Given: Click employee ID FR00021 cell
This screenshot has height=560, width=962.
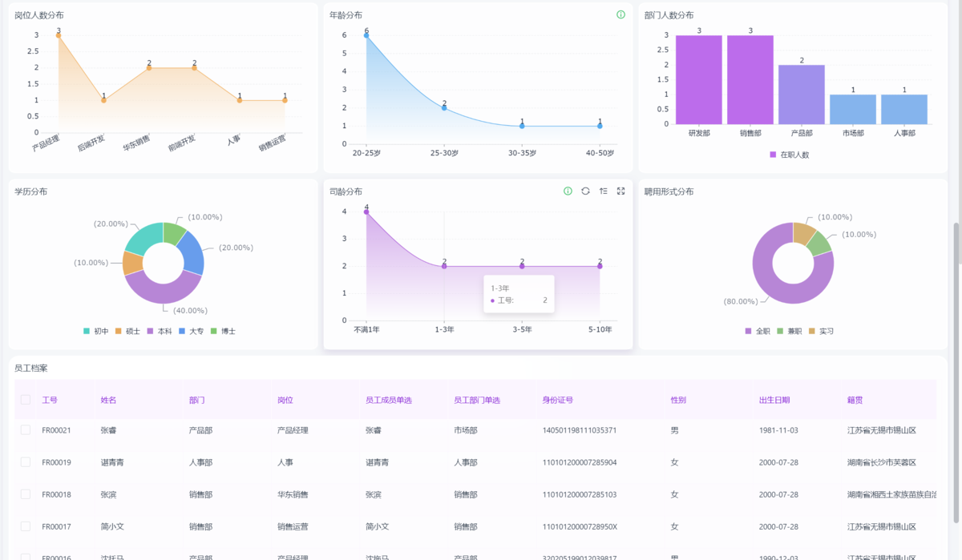Looking at the screenshot, I should point(56,430).
